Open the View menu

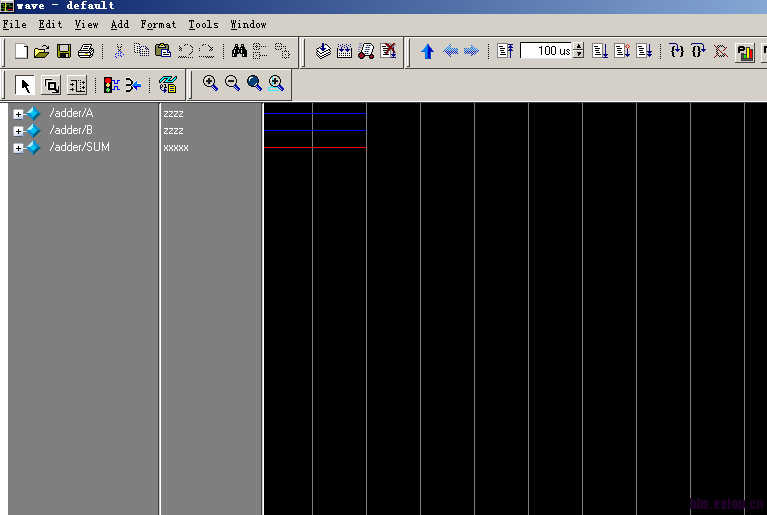[x=86, y=24]
